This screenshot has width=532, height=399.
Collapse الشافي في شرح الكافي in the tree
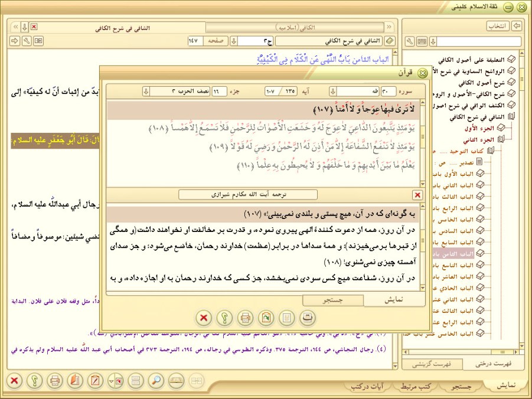tap(511, 117)
